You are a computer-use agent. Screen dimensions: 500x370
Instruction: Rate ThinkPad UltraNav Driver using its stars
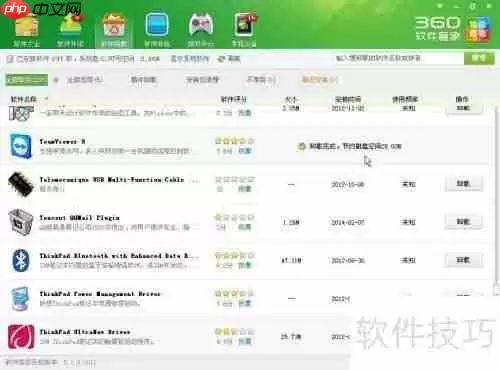click(x=235, y=332)
